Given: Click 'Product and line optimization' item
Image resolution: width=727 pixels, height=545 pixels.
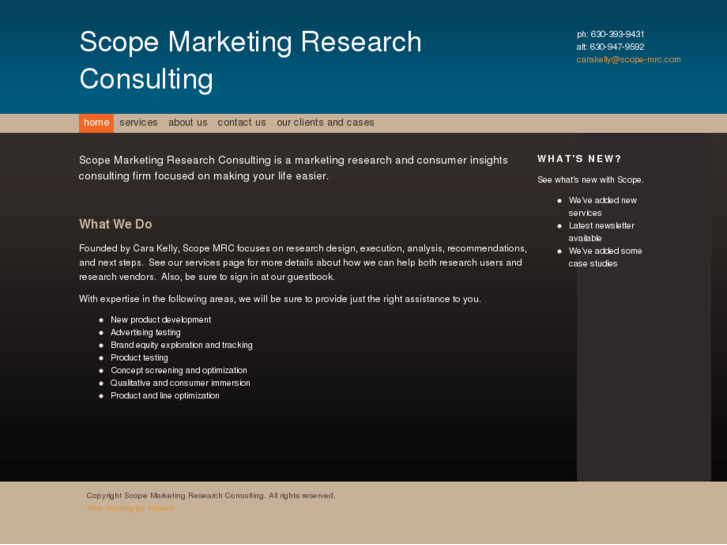Looking at the screenshot, I should [165, 396].
